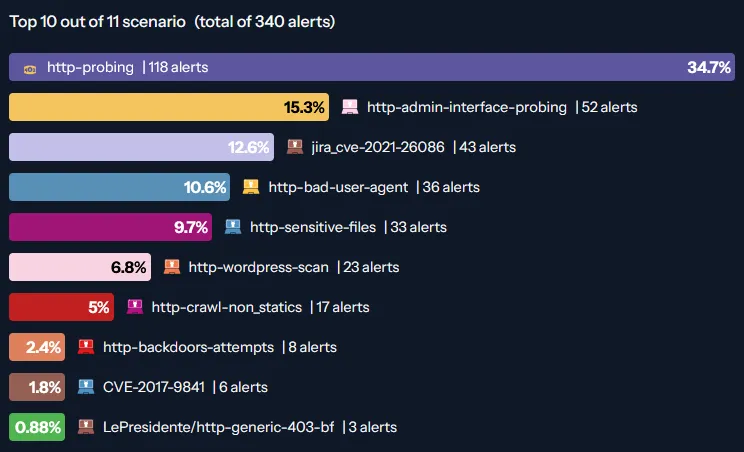Click the '17 alerts' count
This screenshot has width=744, height=452.
pos(343,307)
